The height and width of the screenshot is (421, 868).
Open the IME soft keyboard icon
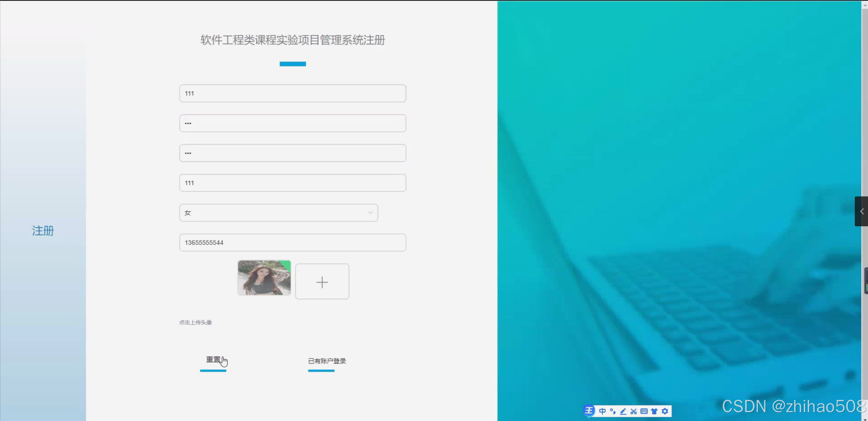click(x=644, y=411)
